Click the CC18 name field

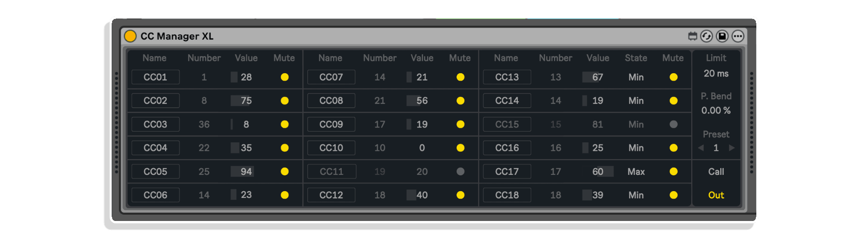pyautogui.click(x=507, y=195)
